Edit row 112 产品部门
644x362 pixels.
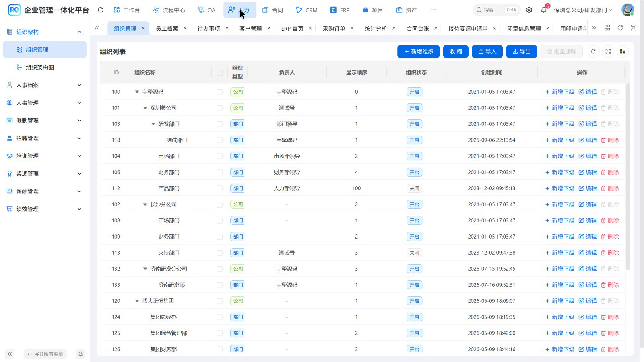click(x=588, y=188)
